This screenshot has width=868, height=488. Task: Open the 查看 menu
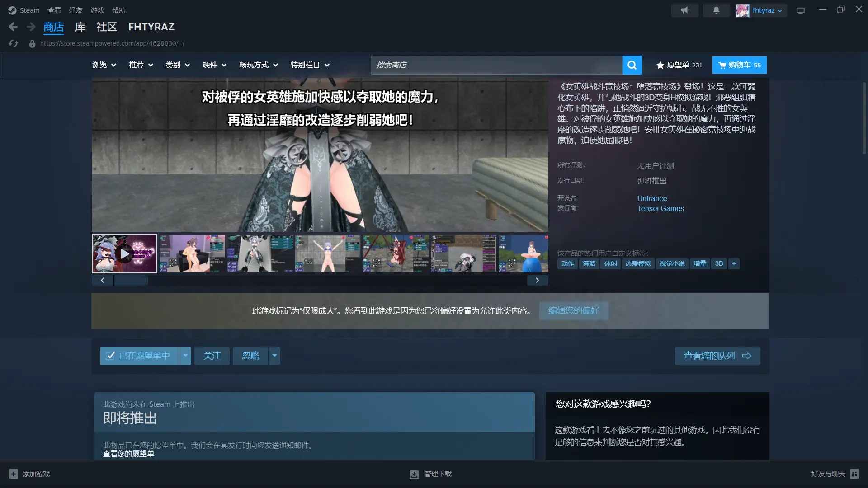click(54, 10)
